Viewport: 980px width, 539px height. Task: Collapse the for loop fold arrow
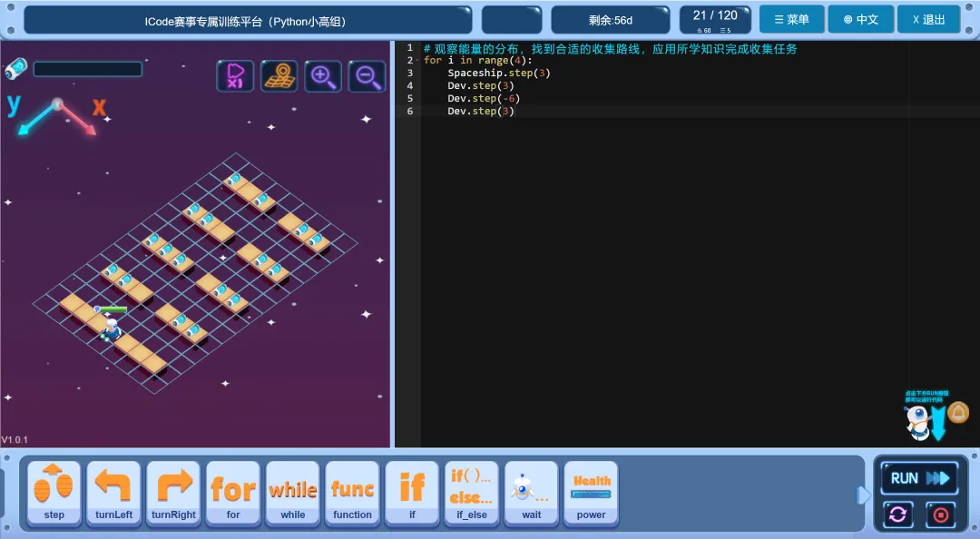pos(416,61)
